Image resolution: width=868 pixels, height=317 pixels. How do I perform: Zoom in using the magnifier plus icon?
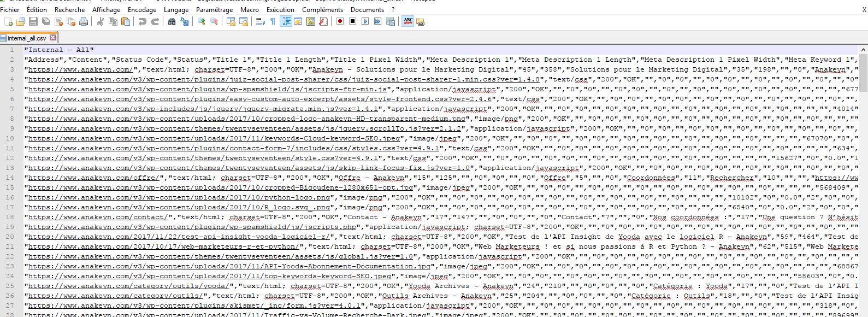pos(202,21)
